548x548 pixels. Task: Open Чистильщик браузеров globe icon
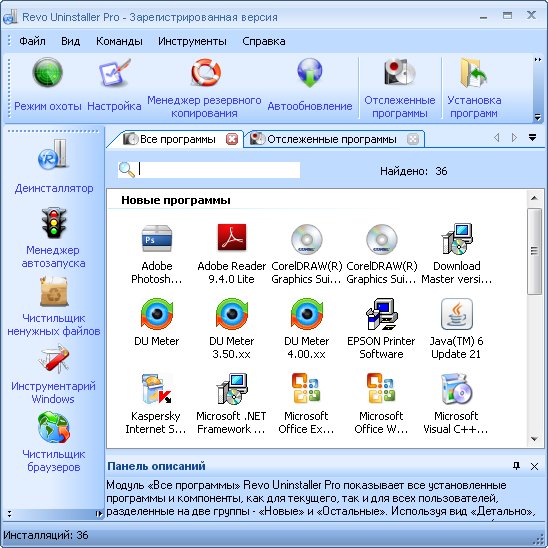53,427
